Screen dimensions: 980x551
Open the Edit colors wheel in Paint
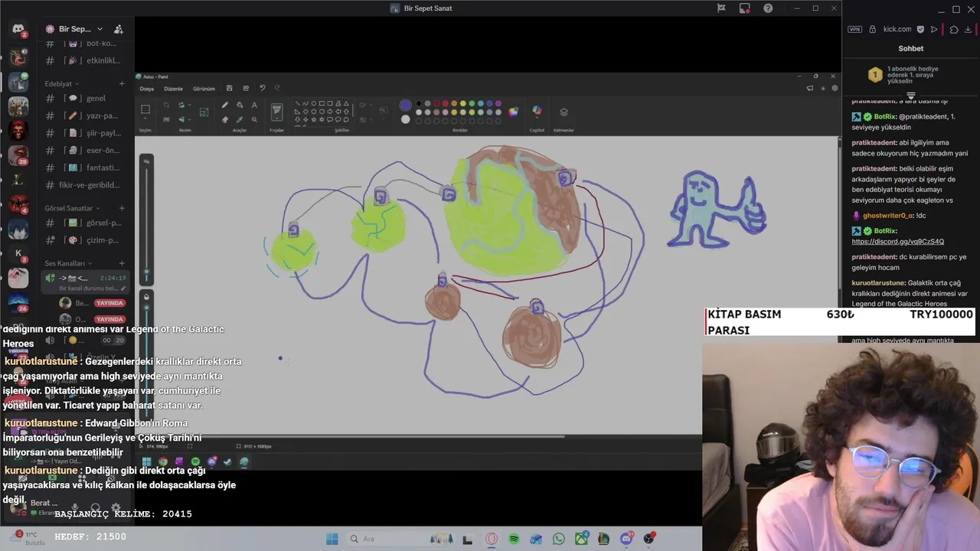coord(513,112)
